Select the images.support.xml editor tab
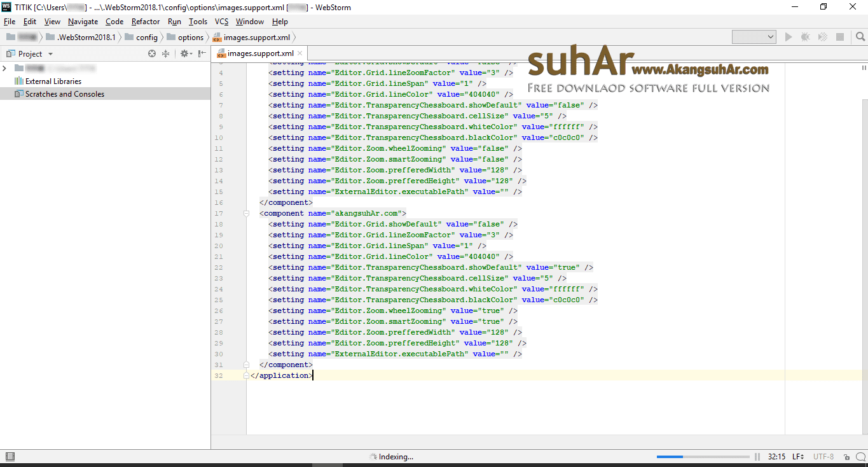The height and width of the screenshot is (467, 868). pos(257,53)
